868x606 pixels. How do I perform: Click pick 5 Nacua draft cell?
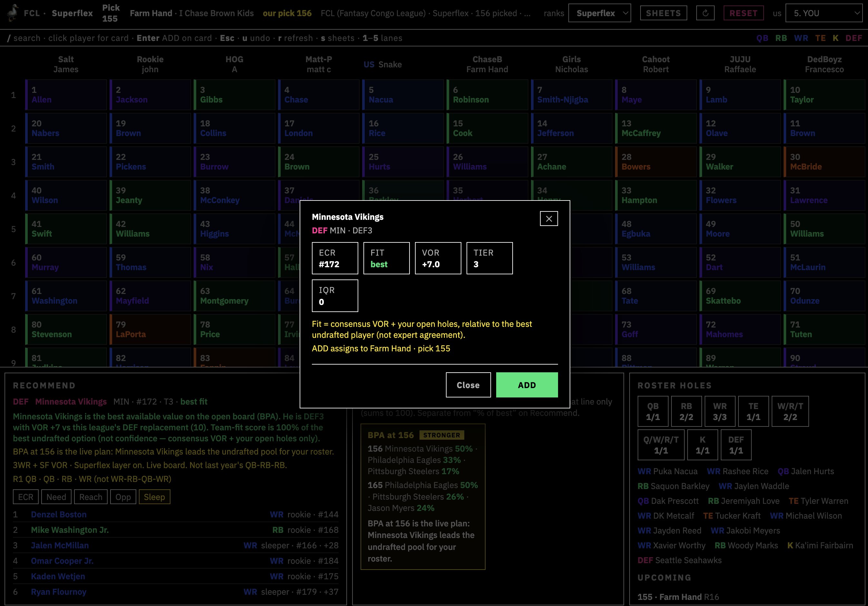click(x=403, y=95)
